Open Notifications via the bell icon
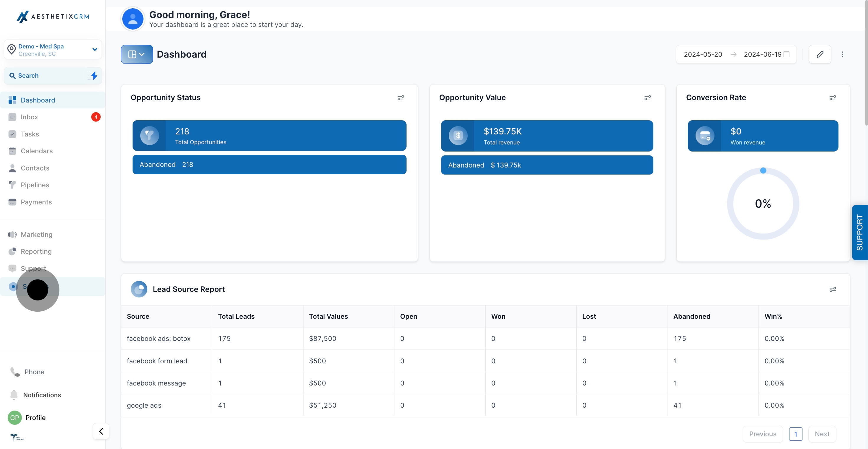The image size is (868, 449). coord(14,395)
